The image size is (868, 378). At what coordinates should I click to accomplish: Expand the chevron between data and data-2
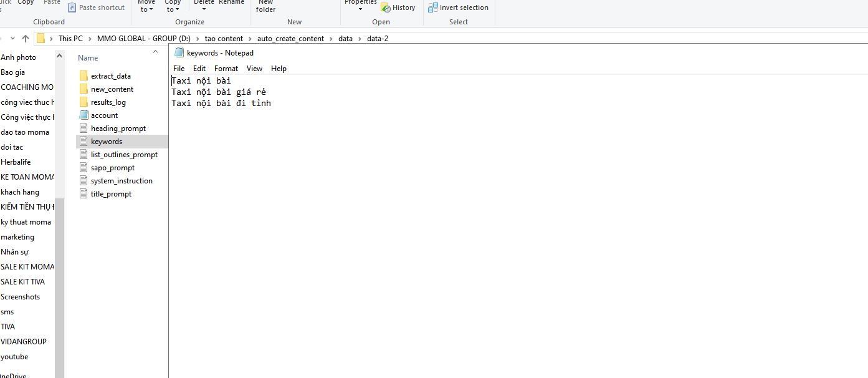coord(360,39)
